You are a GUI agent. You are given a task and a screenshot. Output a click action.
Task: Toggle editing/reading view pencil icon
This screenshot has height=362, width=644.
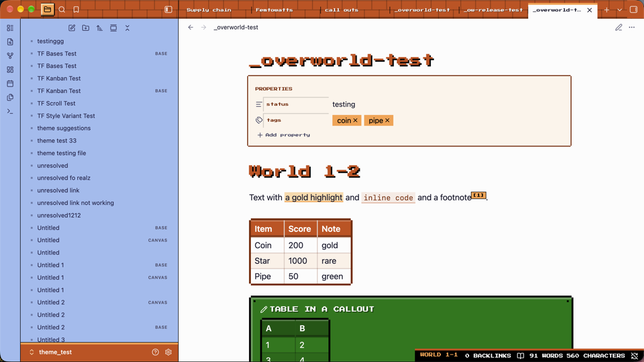(x=619, y=28)
